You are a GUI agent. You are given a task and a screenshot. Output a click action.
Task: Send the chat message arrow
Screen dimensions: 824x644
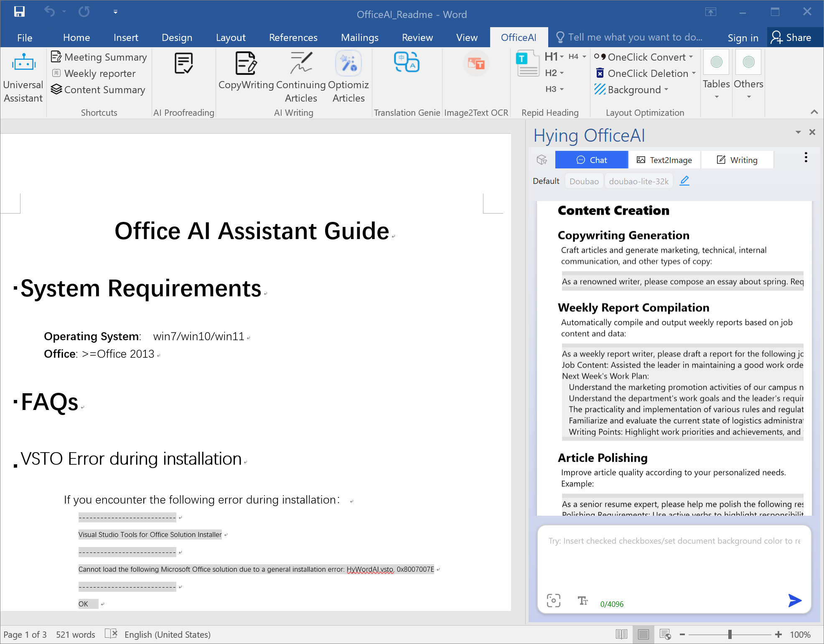[794, 600]
